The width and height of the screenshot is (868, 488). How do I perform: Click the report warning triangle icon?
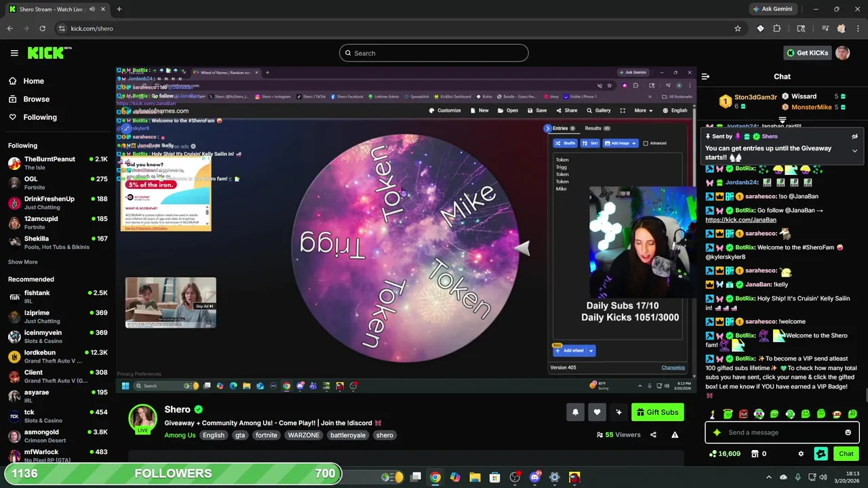(675, 435)
